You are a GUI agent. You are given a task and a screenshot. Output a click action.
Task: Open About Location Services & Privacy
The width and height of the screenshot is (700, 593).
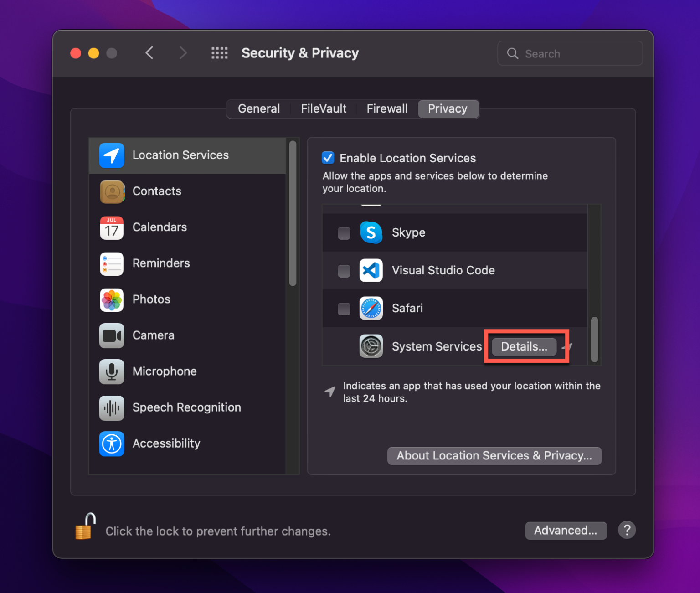pos(494,455)
